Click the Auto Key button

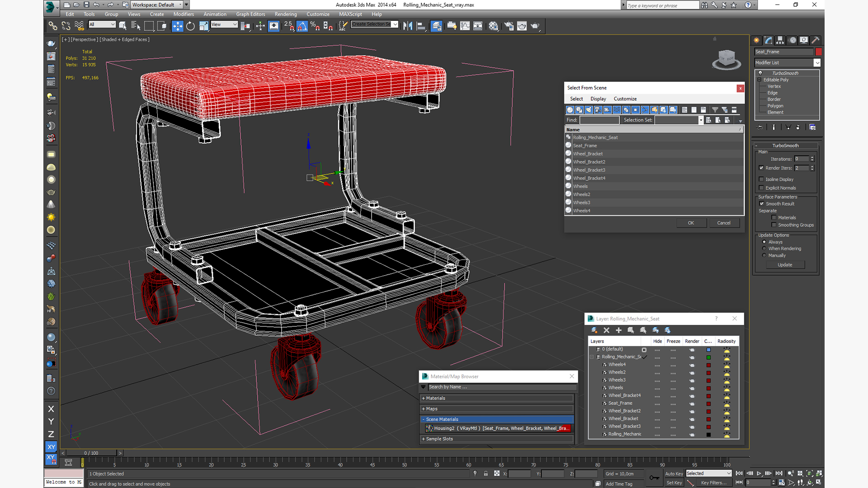click(674, 474)
